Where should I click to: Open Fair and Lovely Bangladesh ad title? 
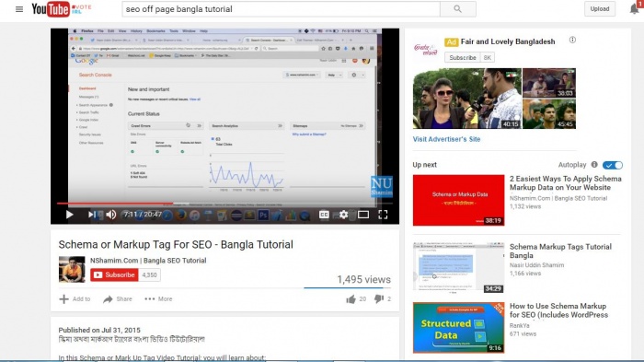point(508,41)
